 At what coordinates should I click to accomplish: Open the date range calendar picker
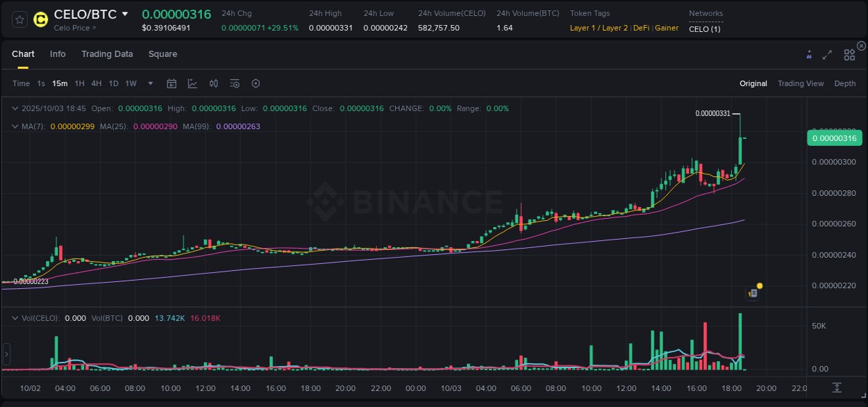pos(172,83)
